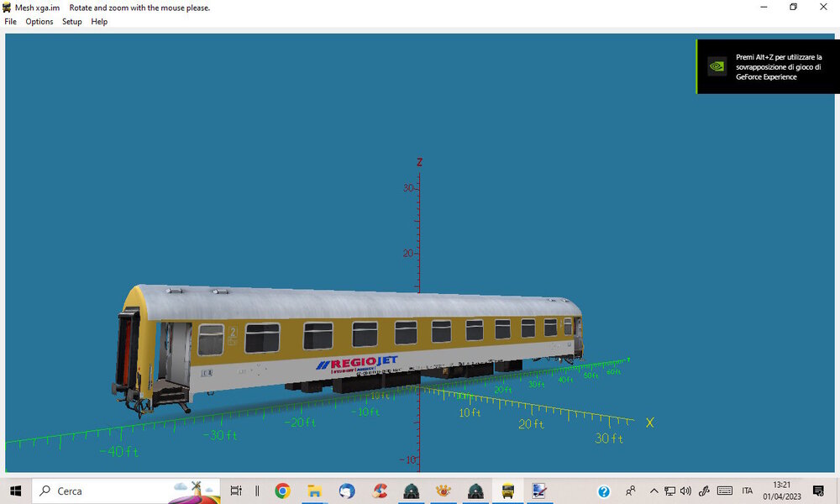The image size is (840, 504).
Task: Open the network status tray icon
Action: click(x=669, y=491)
